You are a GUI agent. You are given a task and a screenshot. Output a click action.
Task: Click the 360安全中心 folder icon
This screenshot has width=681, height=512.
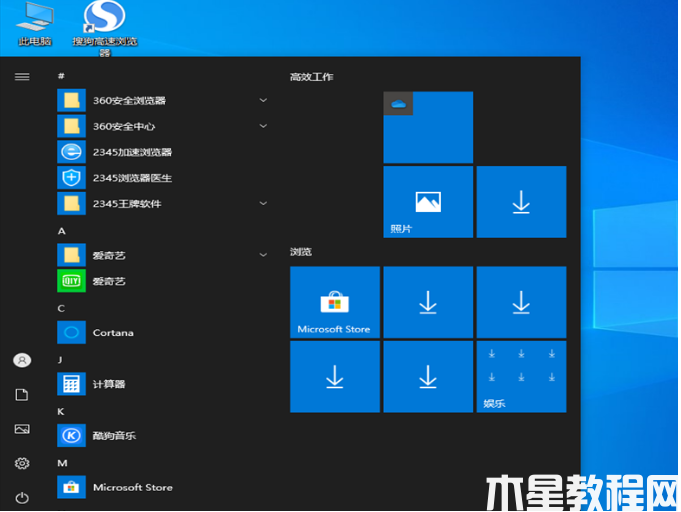pyautogui.click(x=71, y=126)
